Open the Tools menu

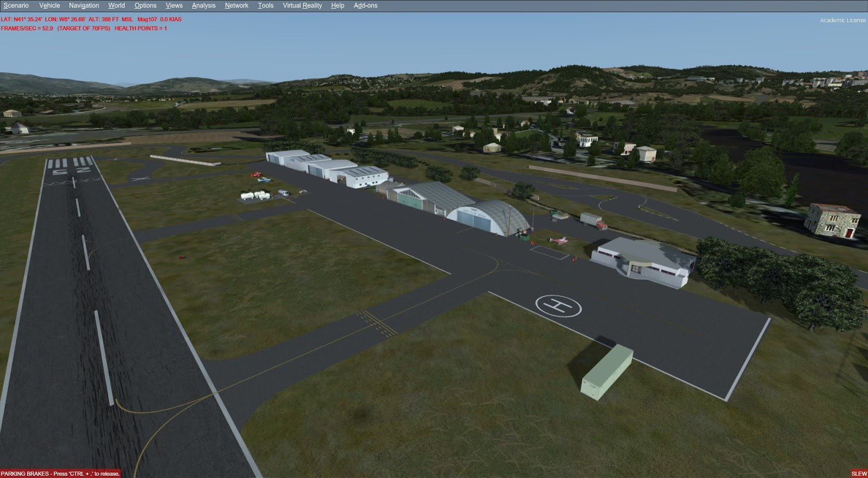point(265,5)
